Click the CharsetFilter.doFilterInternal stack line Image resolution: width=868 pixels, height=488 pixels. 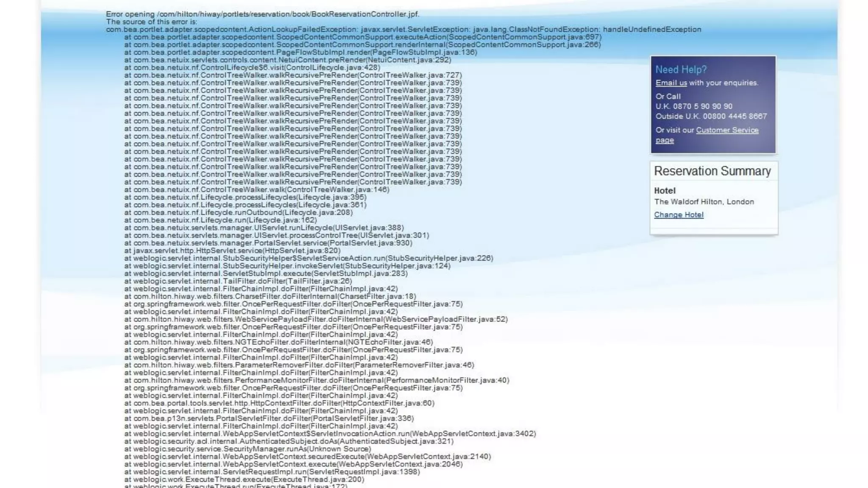pyautogui.click(x=270, y=296)
